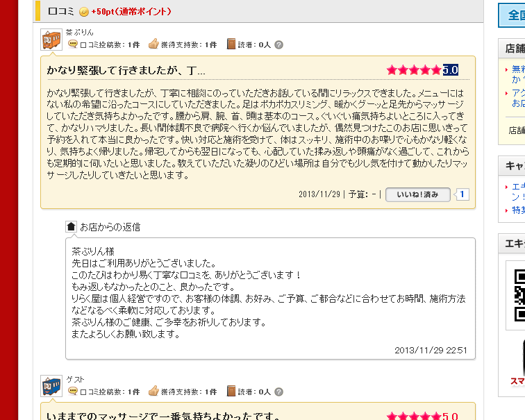Image resolution: width=525 pixels, height=420 pixels.
Task: Click the 予算: - text in the review footer
Action: pos(362,194)
